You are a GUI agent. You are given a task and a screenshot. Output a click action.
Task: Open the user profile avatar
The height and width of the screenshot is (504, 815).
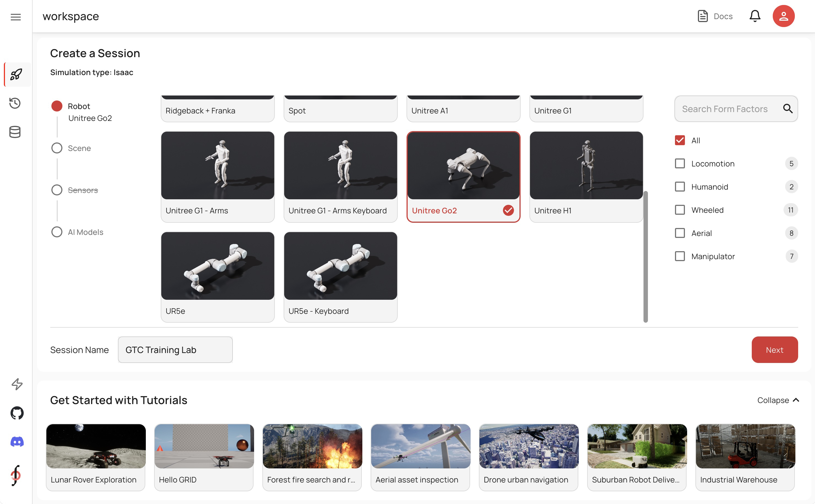point(783,16)
